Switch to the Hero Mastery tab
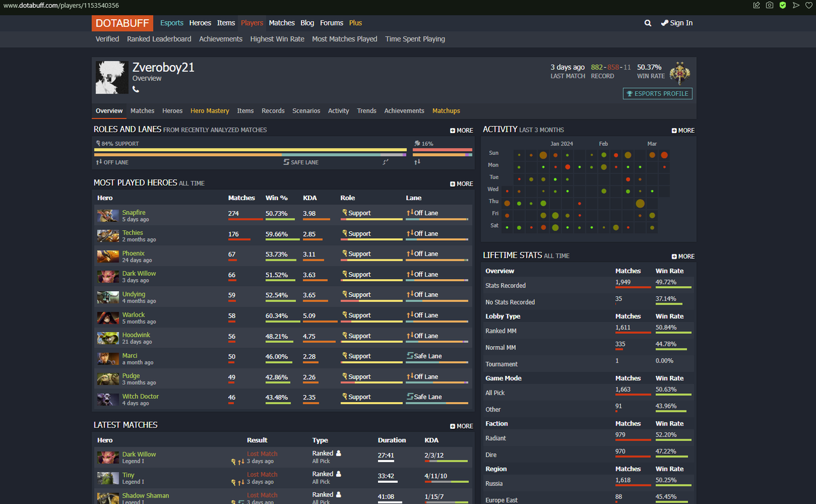Image resolution: width=816 pixels, height=504 pixels. tap(210, 111)
